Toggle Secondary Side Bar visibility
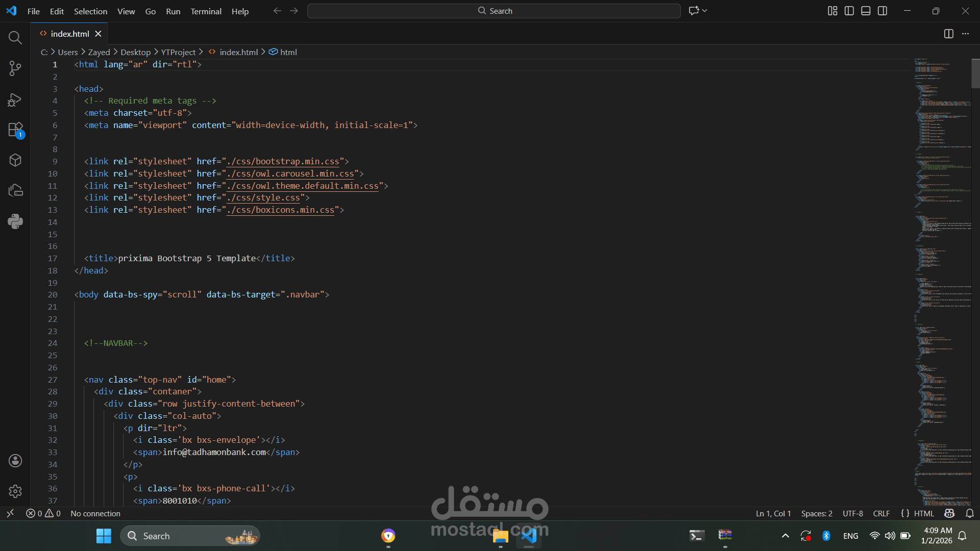The width and height of the screenshot is (980, 551). pos(883,11)
